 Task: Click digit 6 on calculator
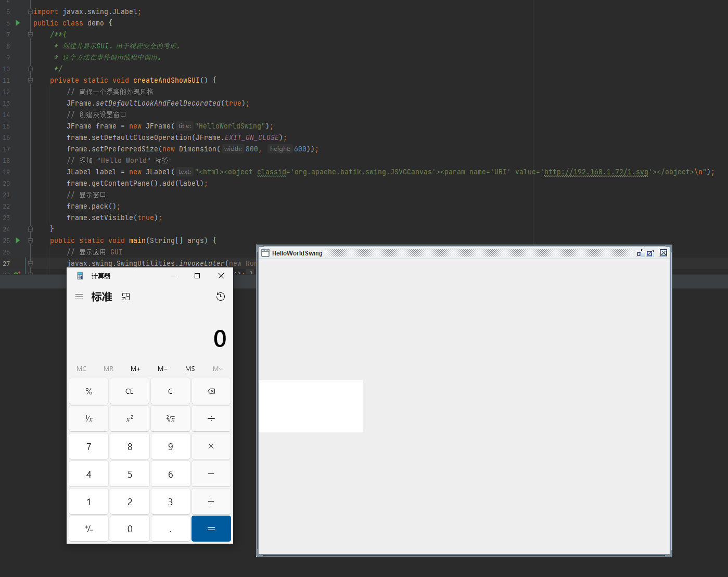pos(170,474)
